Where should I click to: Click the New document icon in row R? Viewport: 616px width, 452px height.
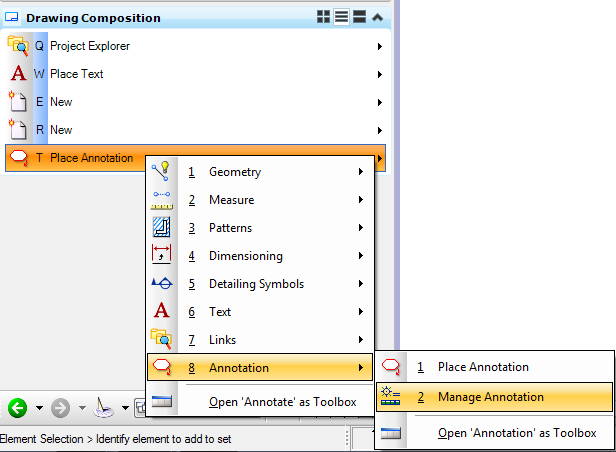click(x=18, y=130)
